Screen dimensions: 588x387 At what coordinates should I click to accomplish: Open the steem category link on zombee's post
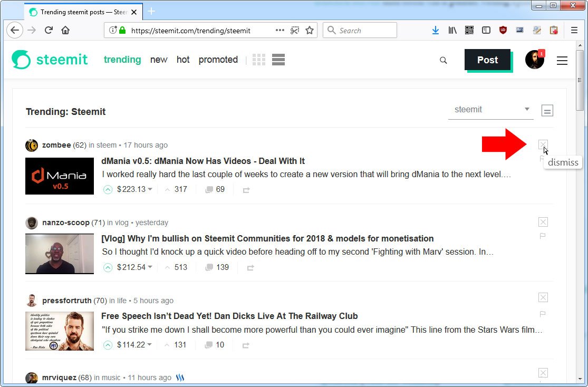pyautogui.click(x=107, y=145)
